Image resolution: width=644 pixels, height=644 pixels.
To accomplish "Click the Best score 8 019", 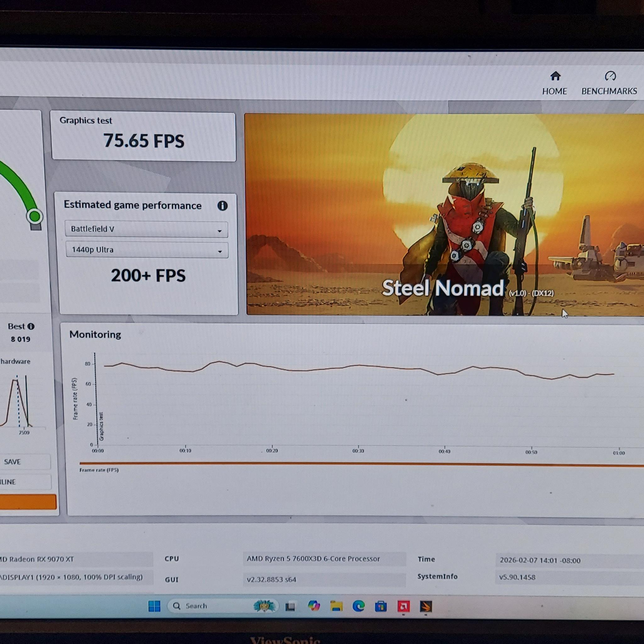I will coord(20,339).
